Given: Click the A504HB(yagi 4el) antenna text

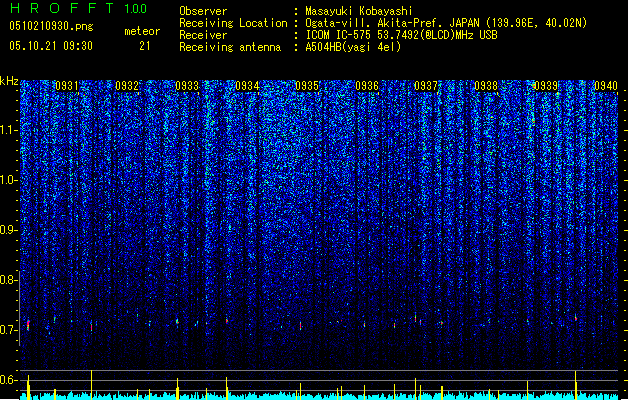Looking at the screenshot, I should click(x=353, y=47).
